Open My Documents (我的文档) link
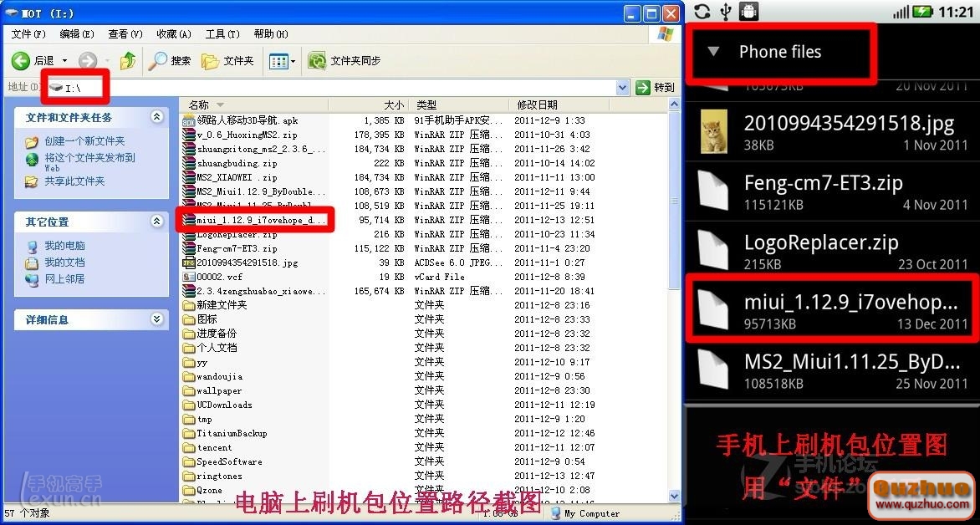Image resolution: width=980 pixels, height=525 pixels. click(64, 262)
